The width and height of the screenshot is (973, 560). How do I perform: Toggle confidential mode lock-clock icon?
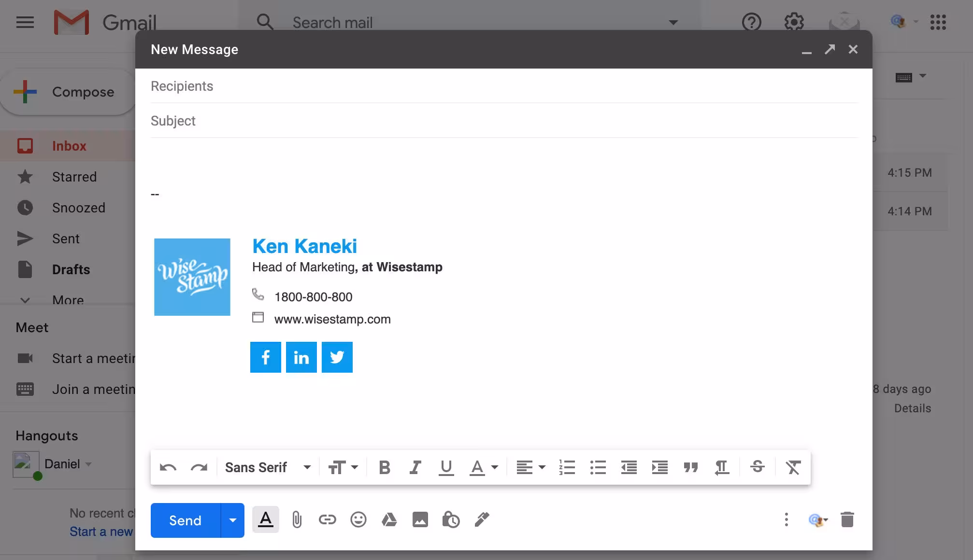[451, 520]
